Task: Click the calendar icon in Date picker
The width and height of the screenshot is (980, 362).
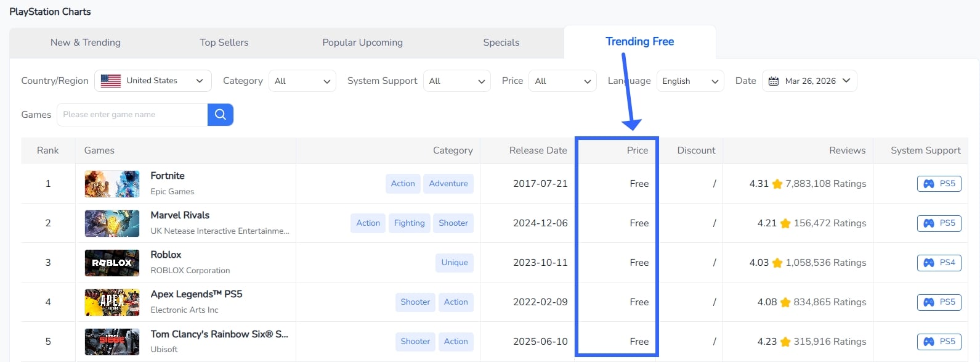Action: (x=774, y=81)
